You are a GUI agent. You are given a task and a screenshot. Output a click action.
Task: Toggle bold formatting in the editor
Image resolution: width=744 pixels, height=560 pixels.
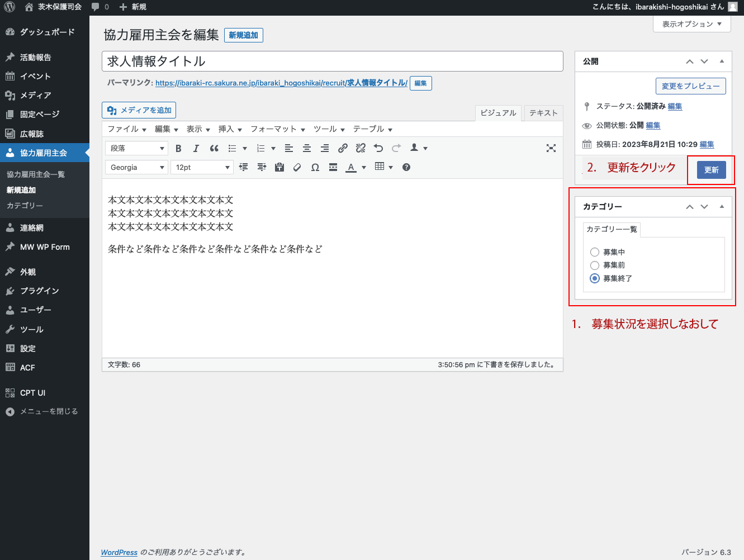178,148
